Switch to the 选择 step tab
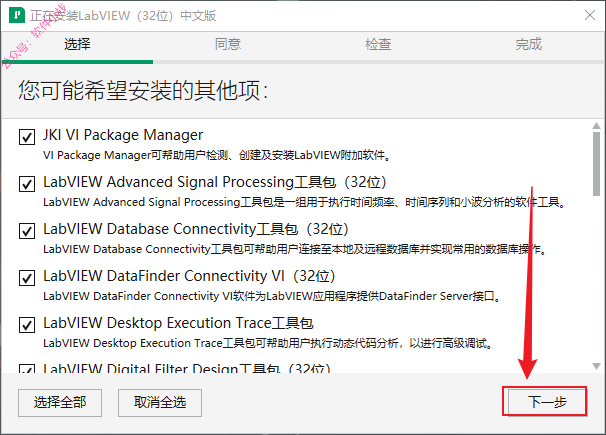This screenshot has height=435, width=606. pyautogui.click(x=77, y=44)
